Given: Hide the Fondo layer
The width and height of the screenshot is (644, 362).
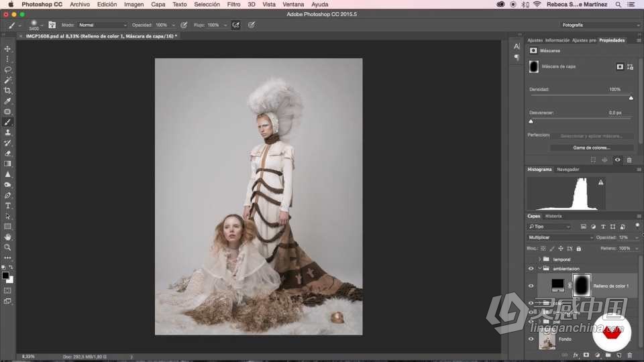Looking at the screenshot, I should tap(531, 339).
